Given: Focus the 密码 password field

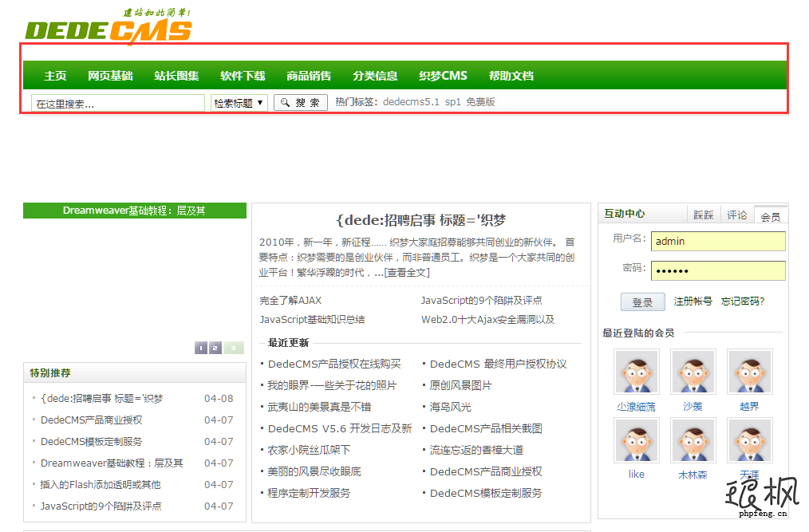Looking at the screenshot, I should pyautogui.click(x=718, y=271).
